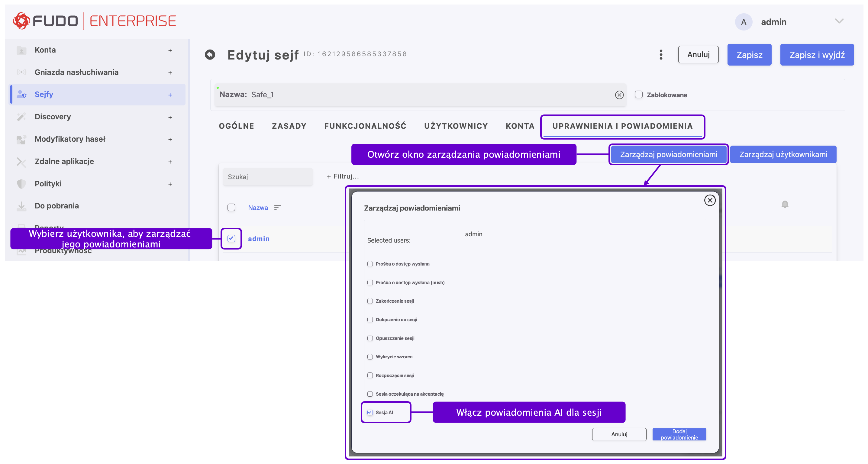Close the Zarządzaj powiadomieniami dialog
Screen dimensions: 868x464
710,201
